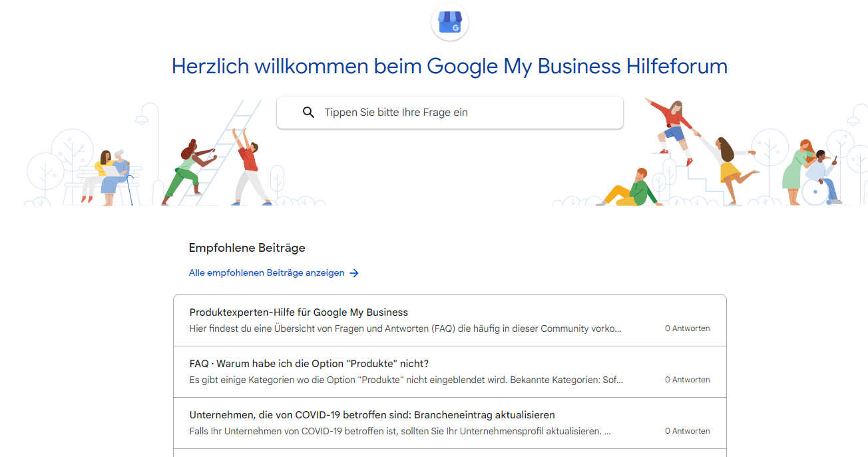Click the arrow next to 'Alle empfohlenen Beiträge anzeigen'

pyautogui.click(x=354, y=273)
